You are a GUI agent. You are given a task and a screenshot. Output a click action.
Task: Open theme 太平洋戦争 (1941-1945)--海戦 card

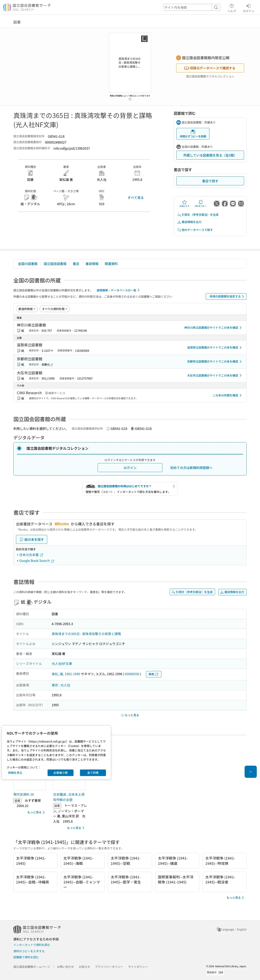pos(82,861)
